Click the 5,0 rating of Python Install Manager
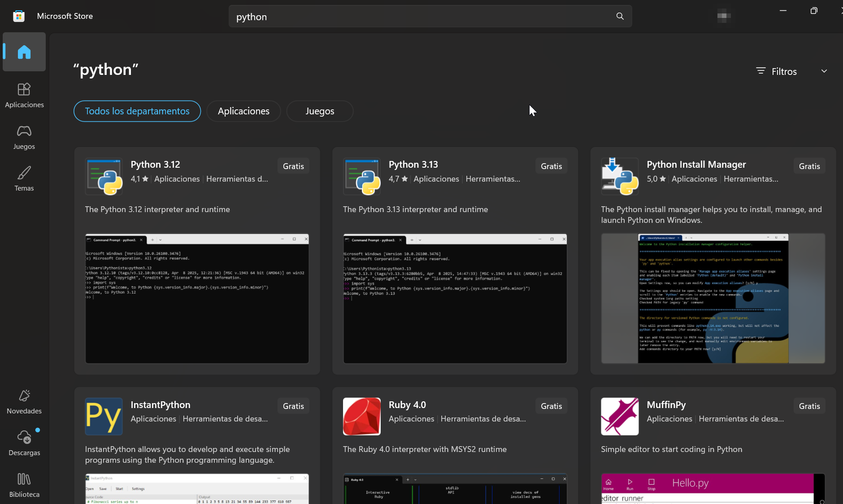843x504 pixels. point(656,179)
